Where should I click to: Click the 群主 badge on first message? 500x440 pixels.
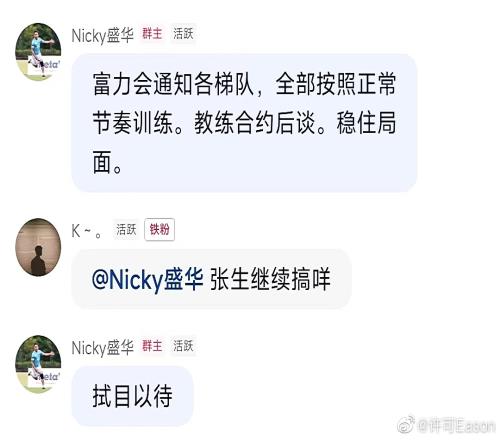152,33
